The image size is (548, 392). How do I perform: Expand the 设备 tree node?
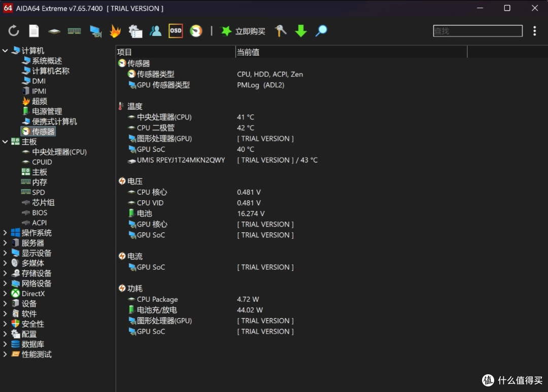5,304
